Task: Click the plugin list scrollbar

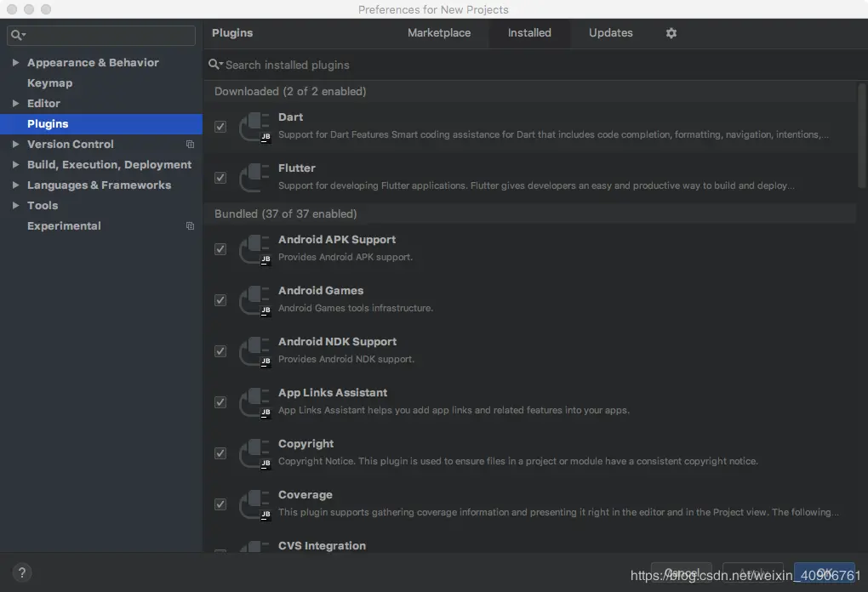Action: [861, 135]
